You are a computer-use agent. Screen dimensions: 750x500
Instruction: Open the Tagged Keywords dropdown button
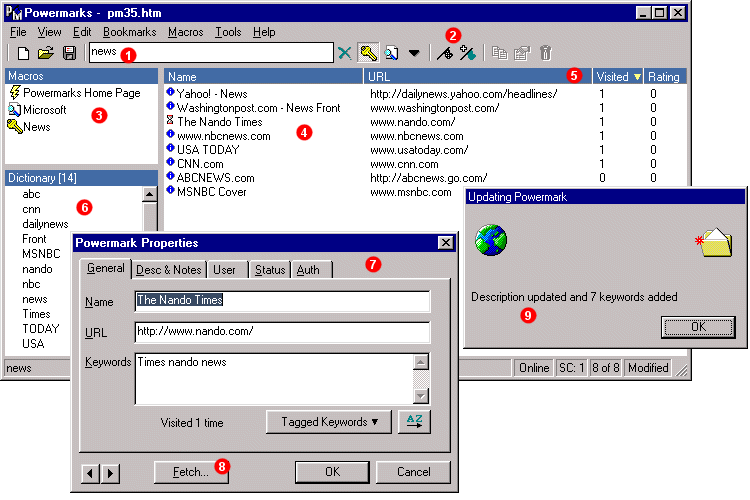329,422
